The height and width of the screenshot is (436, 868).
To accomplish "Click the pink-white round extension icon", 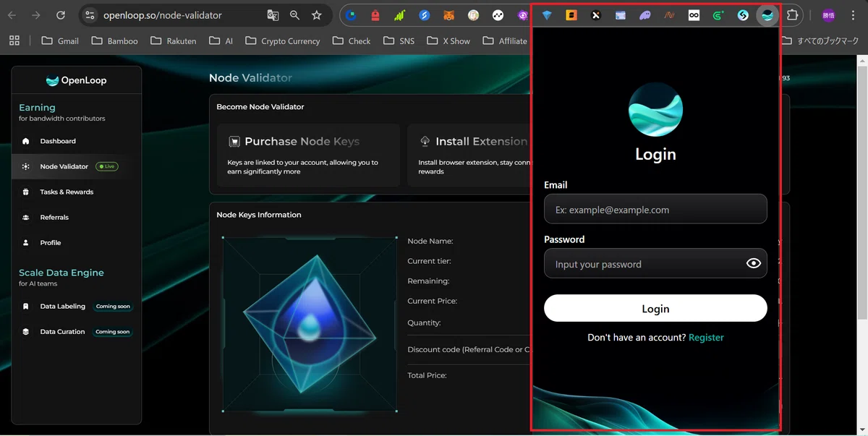I will tap(473, 15).
